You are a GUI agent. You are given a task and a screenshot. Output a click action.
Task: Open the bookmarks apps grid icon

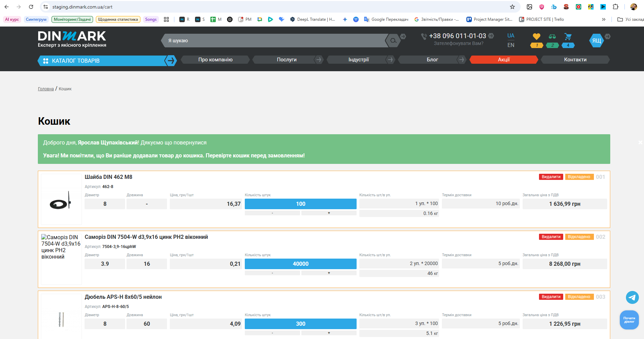click(x=166, y=19)
